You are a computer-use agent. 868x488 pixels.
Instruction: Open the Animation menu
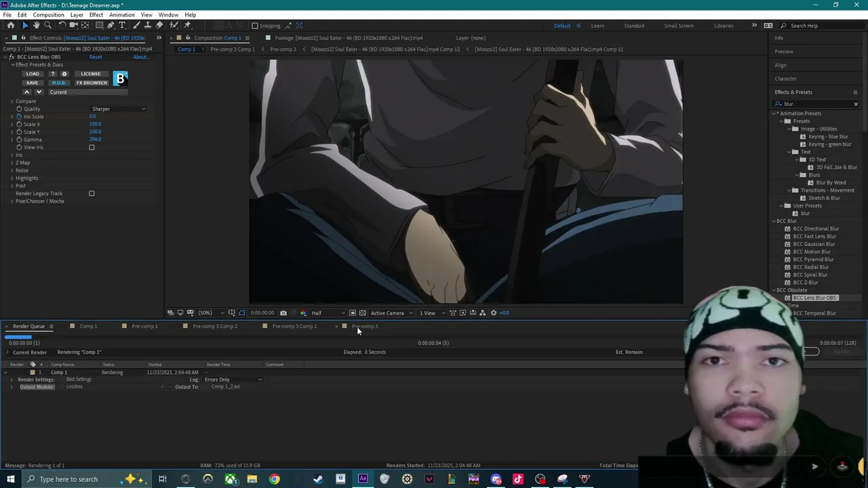(x=121, y=15)
